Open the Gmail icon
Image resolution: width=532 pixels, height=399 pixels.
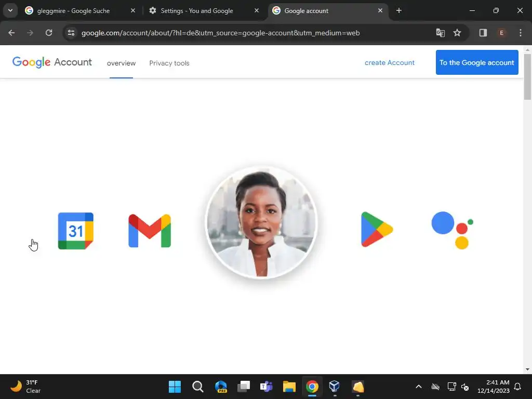click(x=150, y=231)
